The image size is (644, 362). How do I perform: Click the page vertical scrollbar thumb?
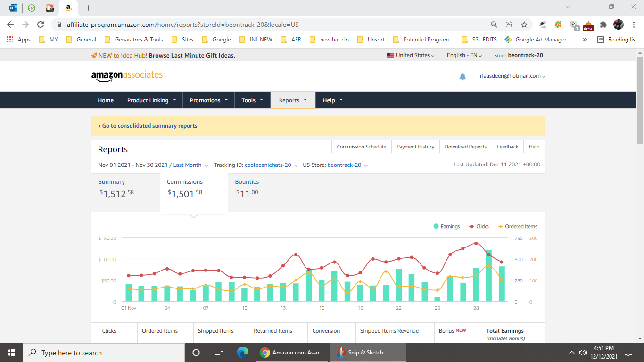click(x=640, y=100)
